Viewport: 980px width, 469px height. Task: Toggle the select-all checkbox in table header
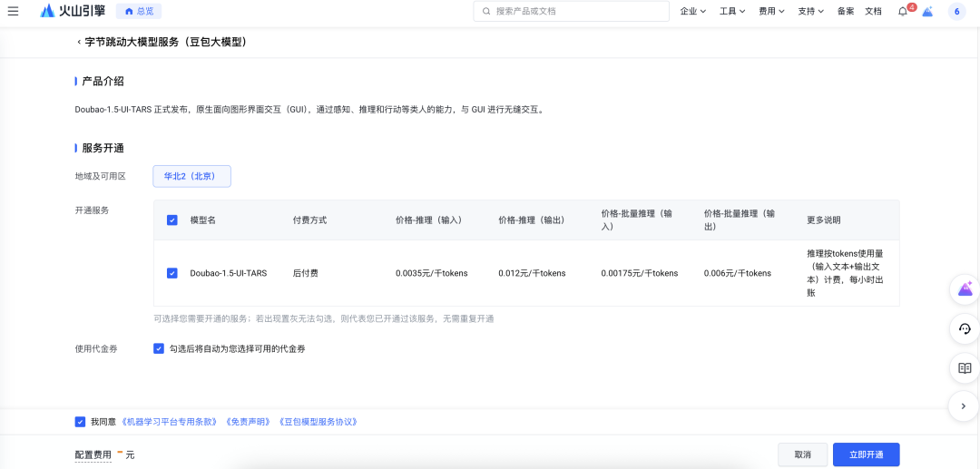point(172,220)
